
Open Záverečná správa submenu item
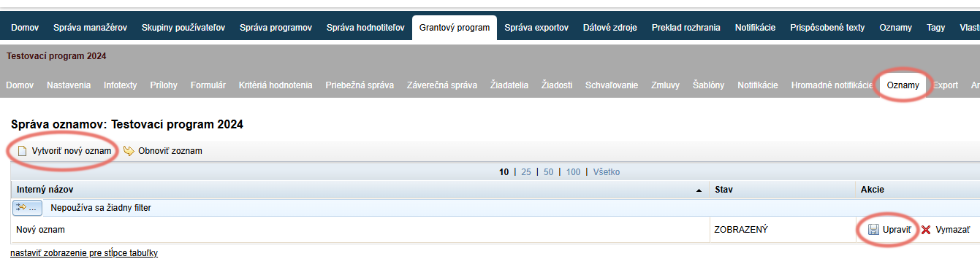coord(442,85)
